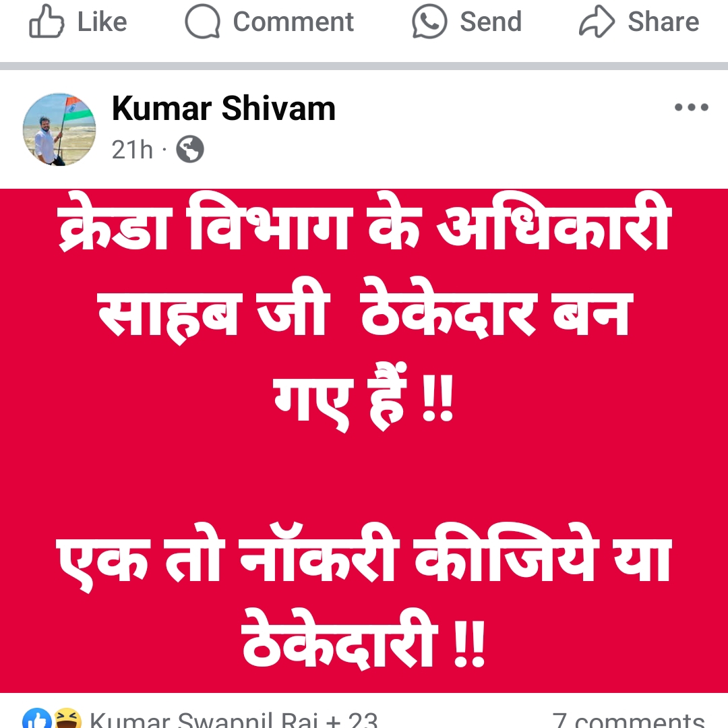Click the Comment button label
The height and width of the screenshot is (728, 728).
click(x=293, y=22)
